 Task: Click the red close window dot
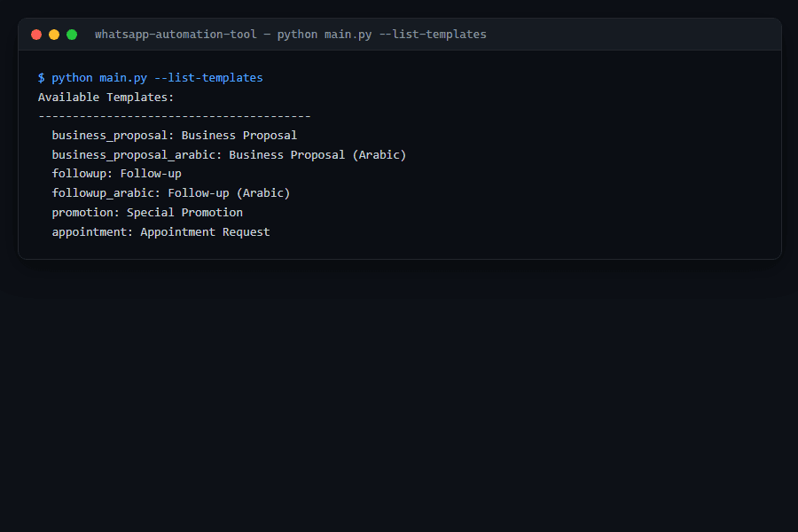point(36,35)
